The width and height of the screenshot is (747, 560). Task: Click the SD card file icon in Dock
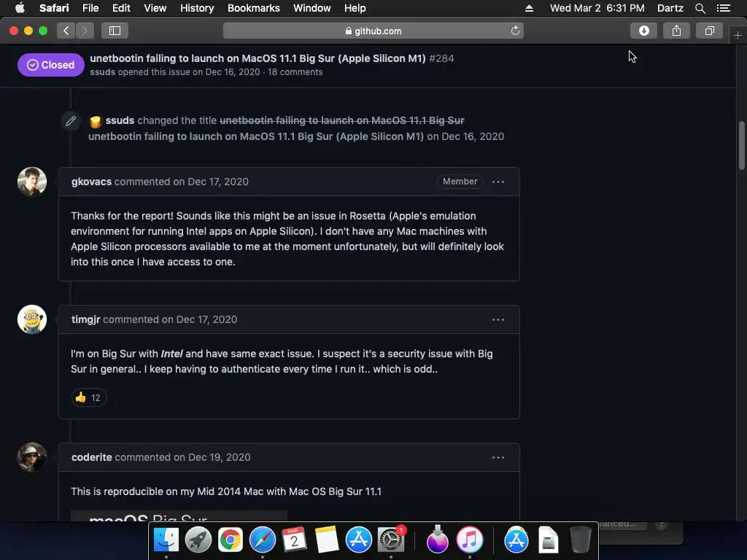tap(549, 540)
